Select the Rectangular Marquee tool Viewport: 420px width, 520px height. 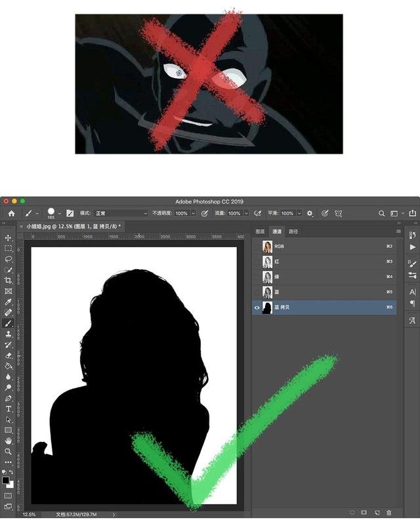pyautogui.click(x=9, y=248)
